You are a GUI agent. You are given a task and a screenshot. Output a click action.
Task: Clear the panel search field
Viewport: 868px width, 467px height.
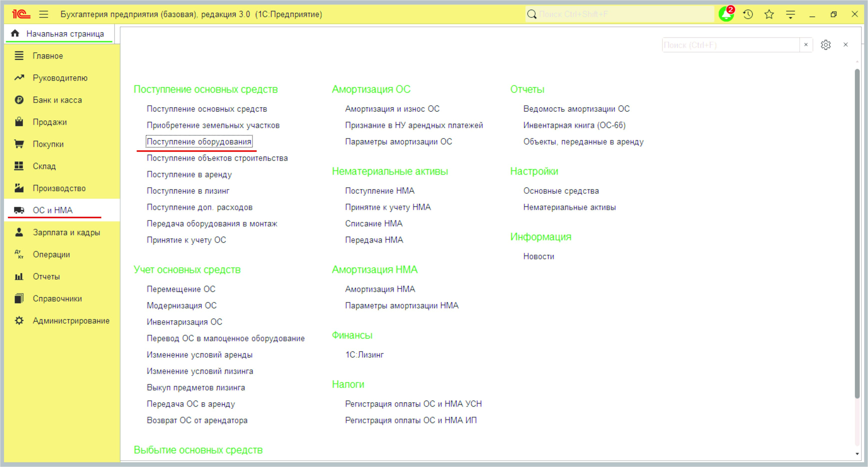(x=806, y=45)
